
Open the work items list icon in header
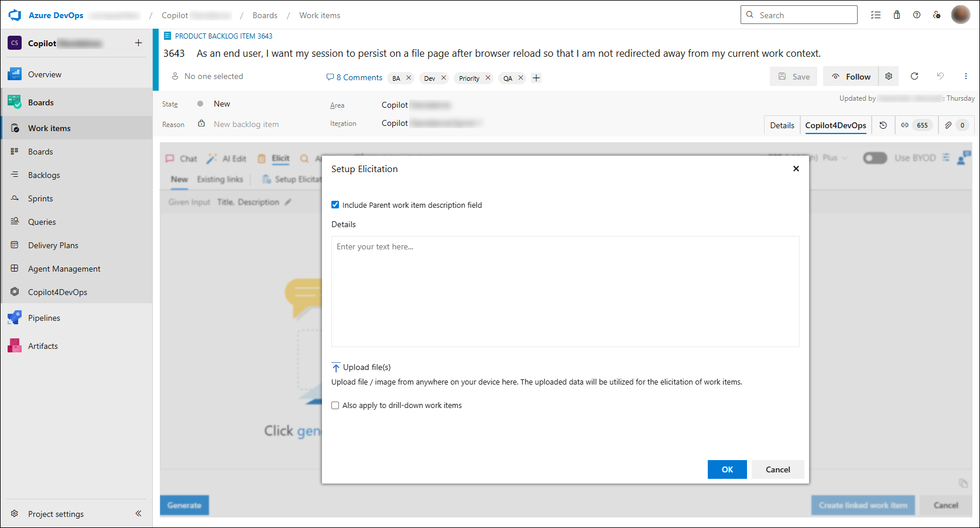pos(876,15)
